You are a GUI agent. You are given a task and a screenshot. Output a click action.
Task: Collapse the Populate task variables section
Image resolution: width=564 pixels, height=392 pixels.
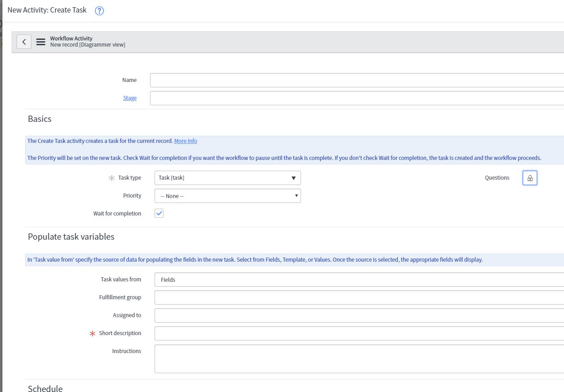tap(71, 237)
